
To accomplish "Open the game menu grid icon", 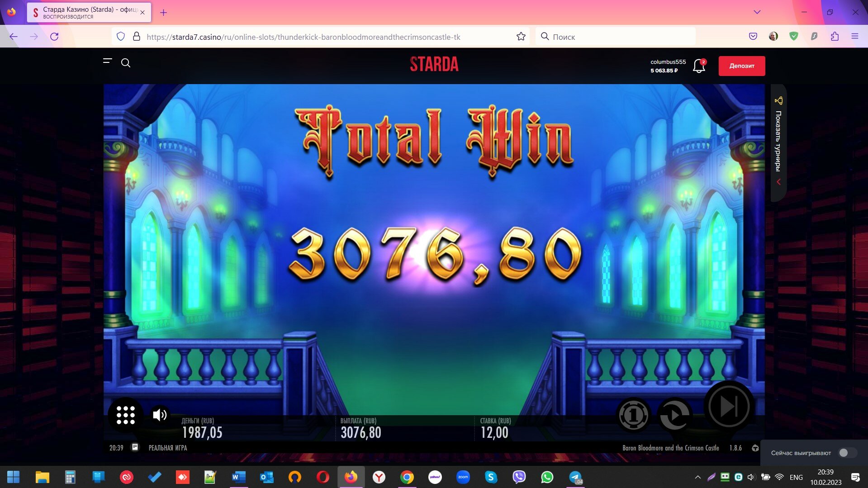I will tap(125, 415).
